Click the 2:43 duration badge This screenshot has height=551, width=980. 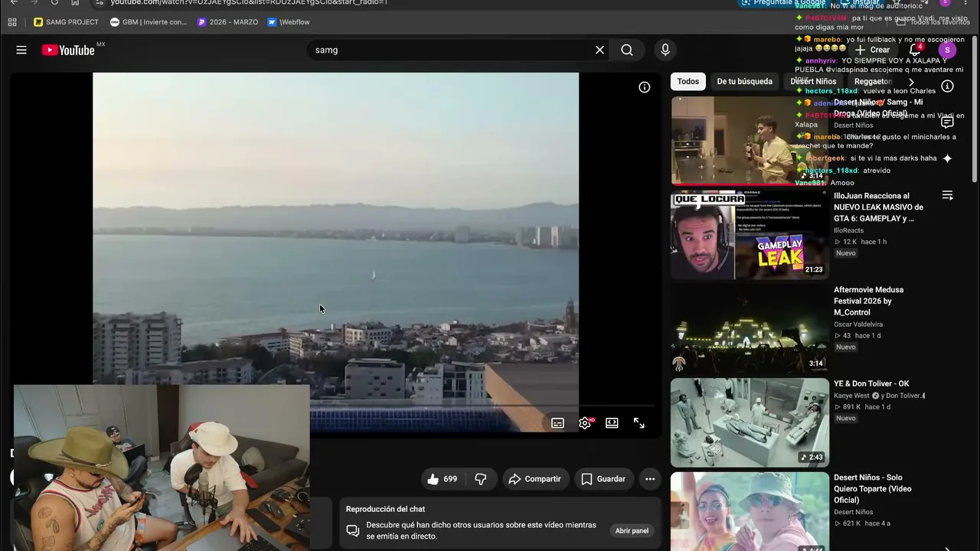coord(812,458)
